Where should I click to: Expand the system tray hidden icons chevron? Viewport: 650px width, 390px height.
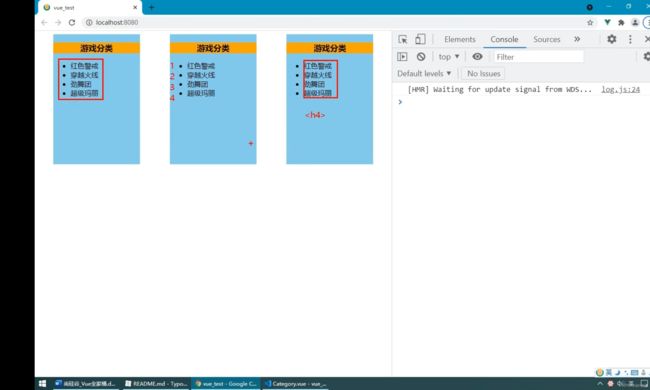pyautogui.click(x=600, y=384)
